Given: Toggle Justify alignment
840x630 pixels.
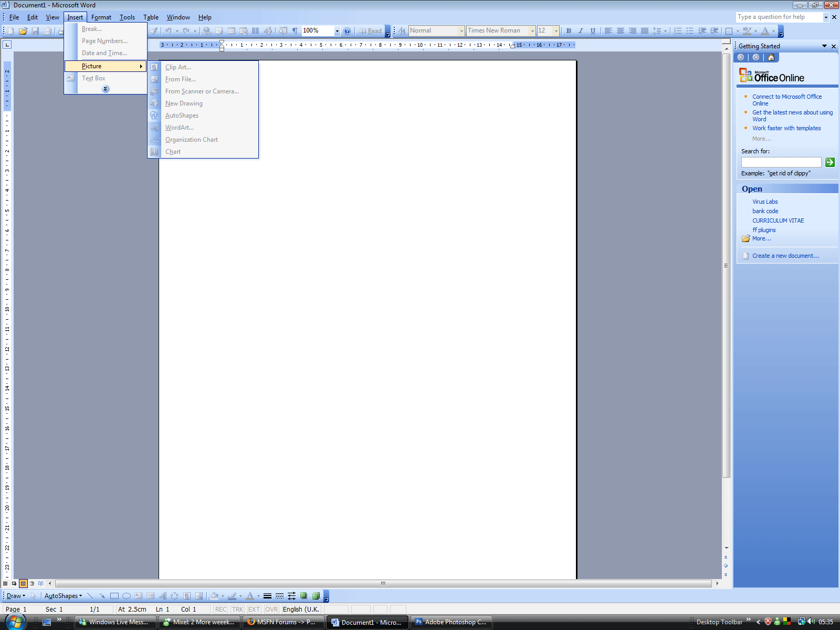Looking at the screenshot, I should point(644,31).
